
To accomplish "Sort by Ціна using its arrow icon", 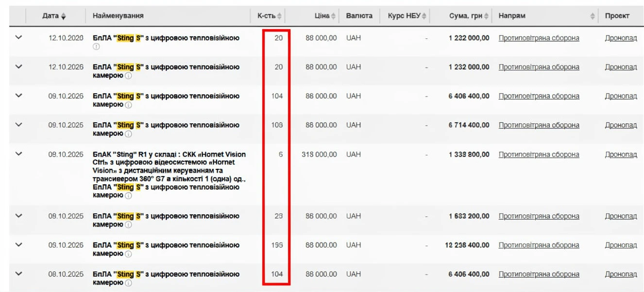I will coord(333,16).
